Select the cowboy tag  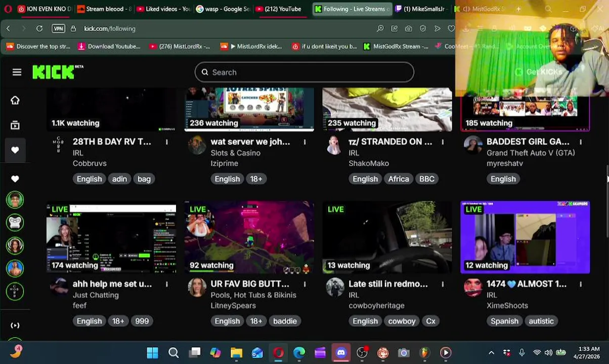pos(402,321)
